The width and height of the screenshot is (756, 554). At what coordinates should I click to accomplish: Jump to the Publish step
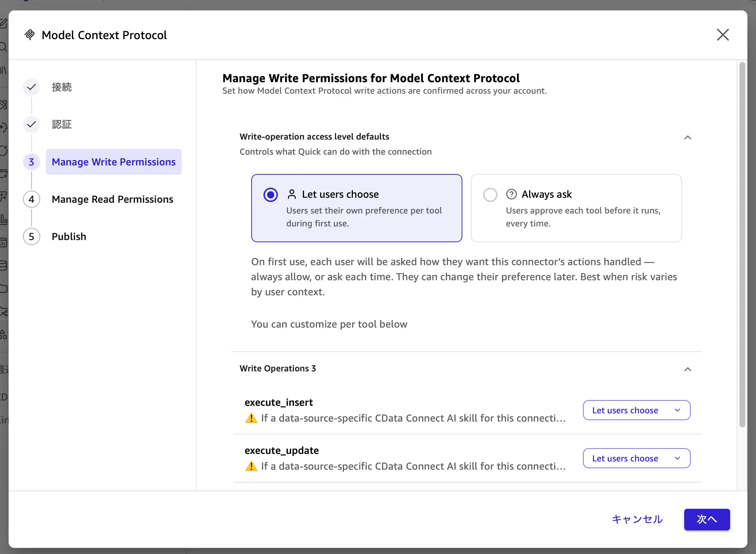tap(69, 236)
